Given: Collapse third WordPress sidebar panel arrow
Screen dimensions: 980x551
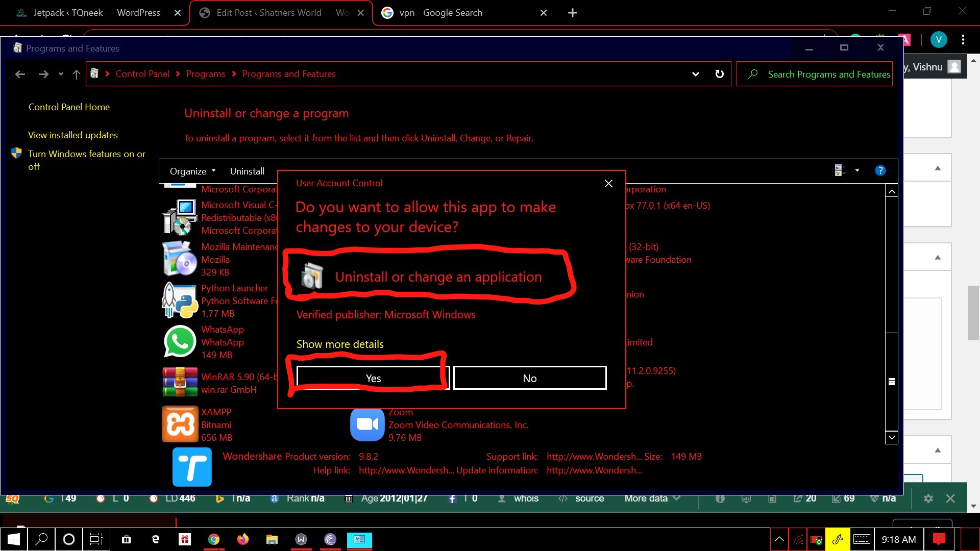Looking at the screenshot, I should (x=938, y=450).
